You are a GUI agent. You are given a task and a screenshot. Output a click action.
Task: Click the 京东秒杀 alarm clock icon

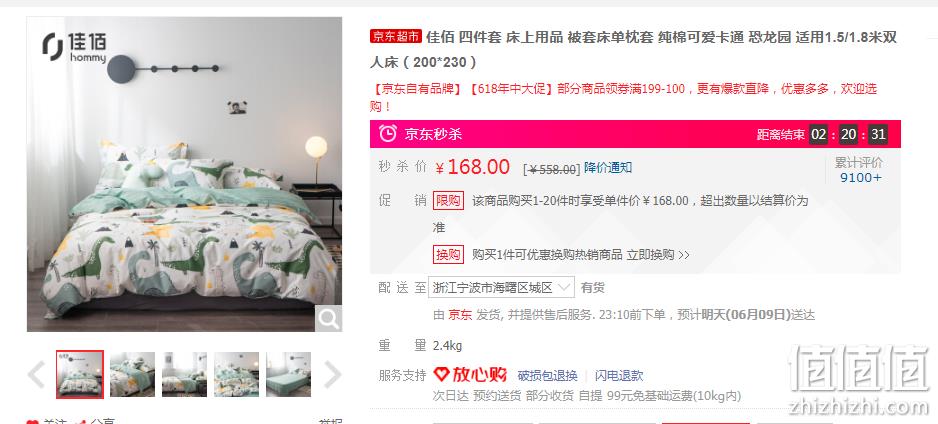388,133
